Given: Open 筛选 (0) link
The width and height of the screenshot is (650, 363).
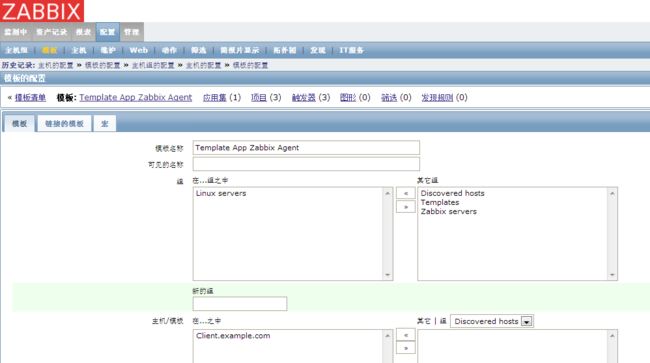Looking at the screenshot, I should 389,97.
